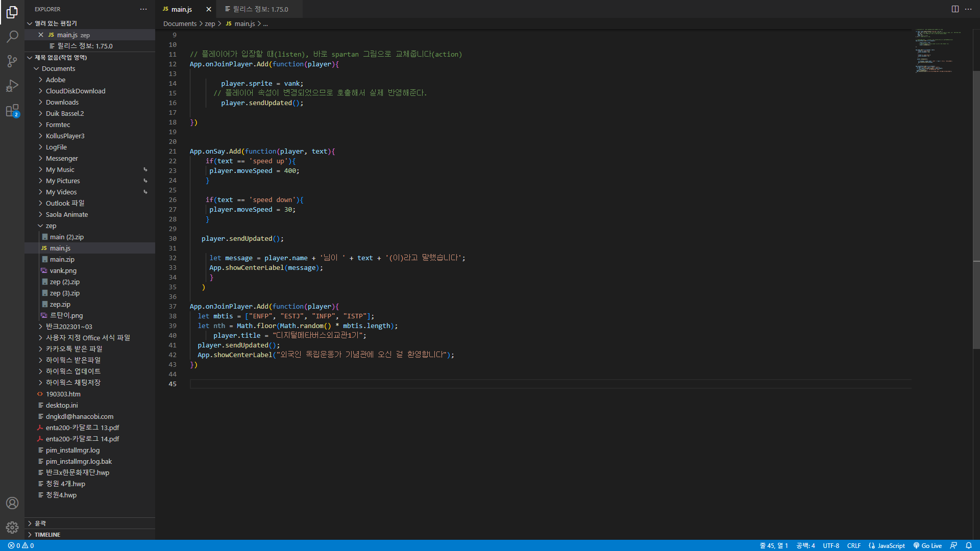The width and height of the screenshot is (980, 551).
Task: Open 릴리스 정보: 1.75.0 in open editors
Action: 90,46
